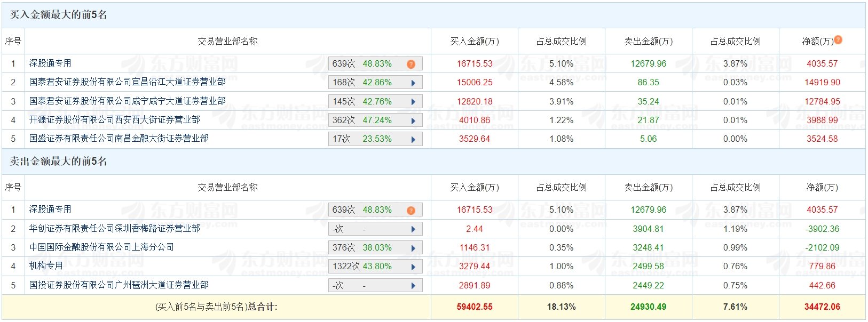Click orange question icon in first 深股通专用 row
The image size is (868, 322).
411,64
